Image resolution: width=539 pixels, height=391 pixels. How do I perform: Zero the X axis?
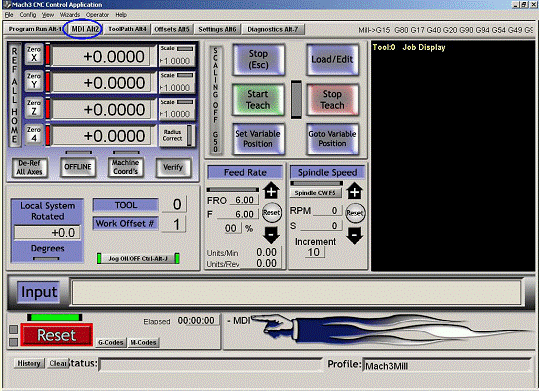(x=34, y=54)
